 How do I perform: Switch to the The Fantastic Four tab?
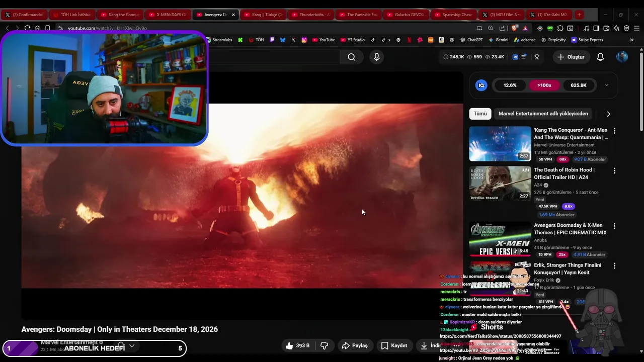pyautogui.click(x=358, y=15)
